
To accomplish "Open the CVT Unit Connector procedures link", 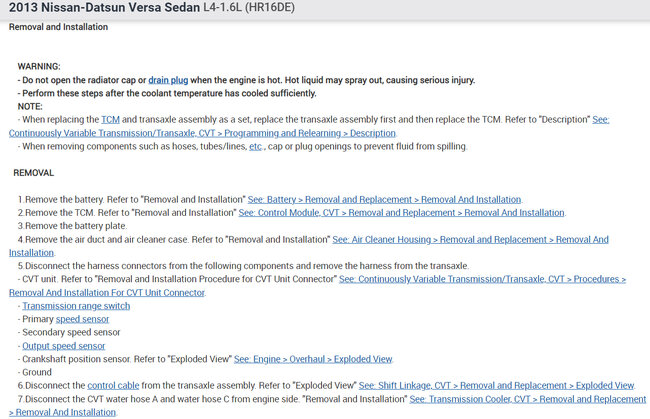I will tap(482, 280).
